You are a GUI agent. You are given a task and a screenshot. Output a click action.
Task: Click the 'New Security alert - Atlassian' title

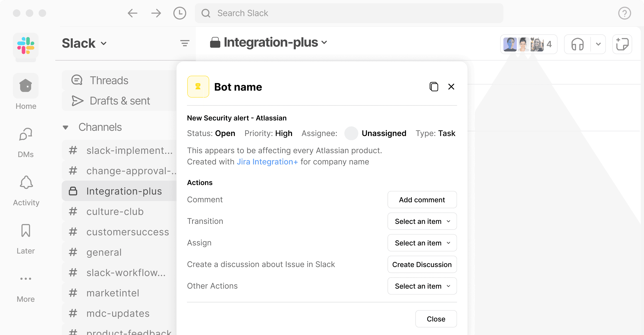click(x=237, y=118)
